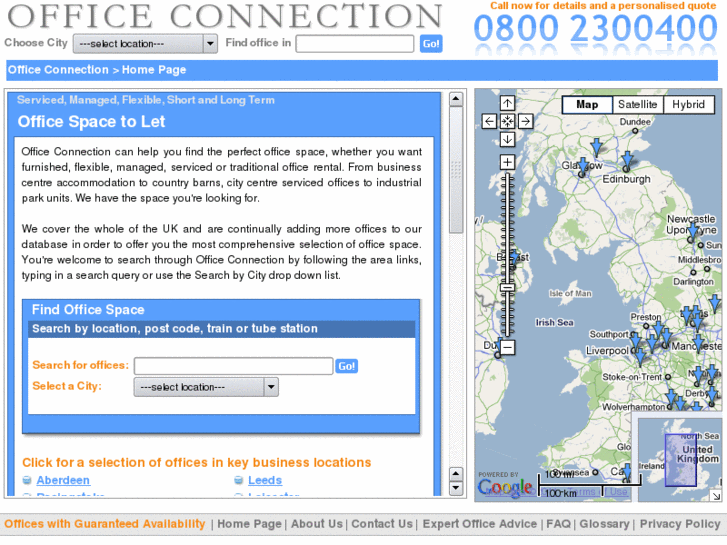This screenshot has height=545, width=727.
Task: Zoom in the map with plus button
Action: click(507, 162)
